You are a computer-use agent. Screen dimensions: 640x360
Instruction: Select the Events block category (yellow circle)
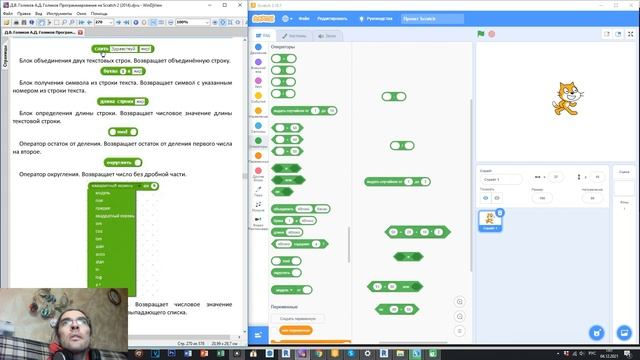[258, 98]
